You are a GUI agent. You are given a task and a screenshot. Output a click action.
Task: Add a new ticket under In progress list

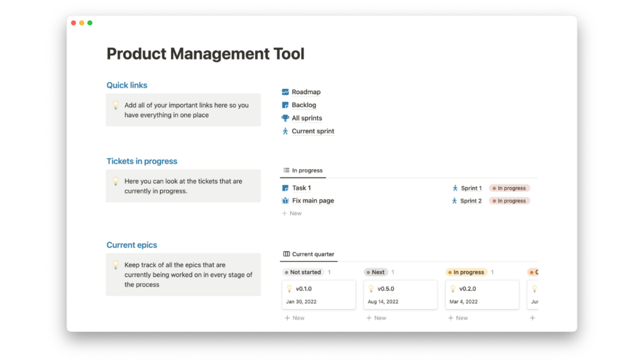point(292,213)
